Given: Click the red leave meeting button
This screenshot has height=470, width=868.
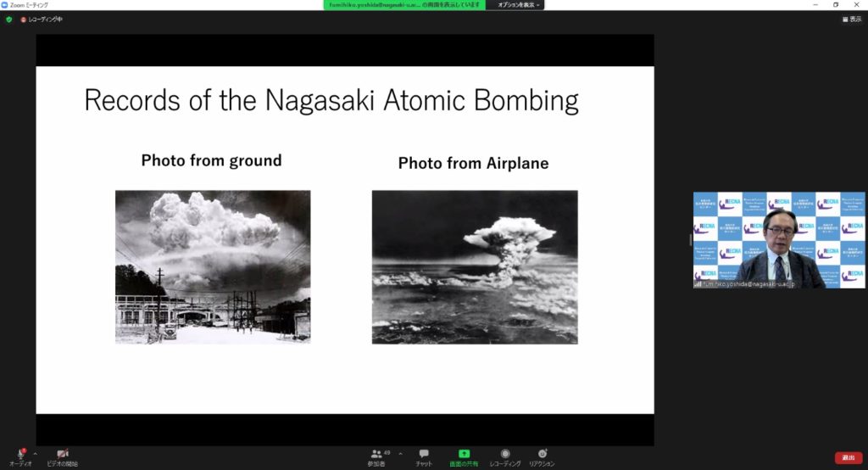Looking at the screenshot, I should coord(848,457).
